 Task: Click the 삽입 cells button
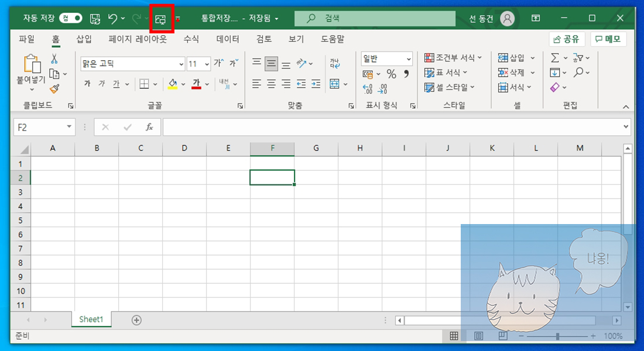pyautogui.click(x=511, y=58)
